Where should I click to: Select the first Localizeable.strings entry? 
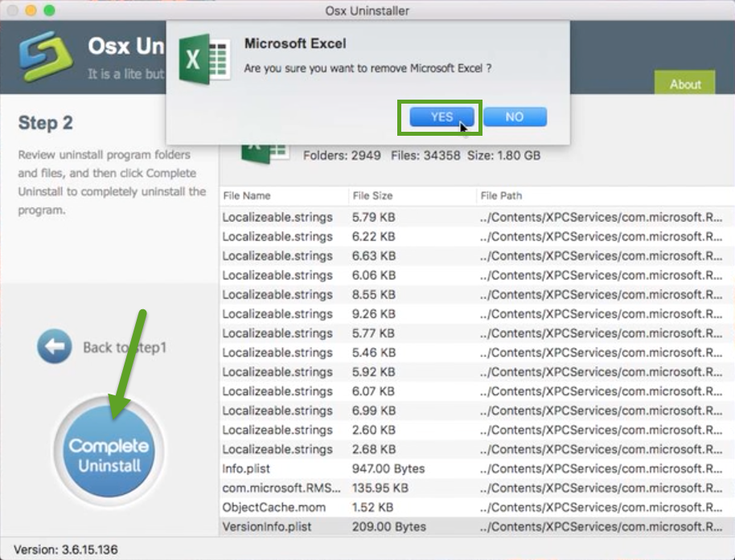point(277,217)
